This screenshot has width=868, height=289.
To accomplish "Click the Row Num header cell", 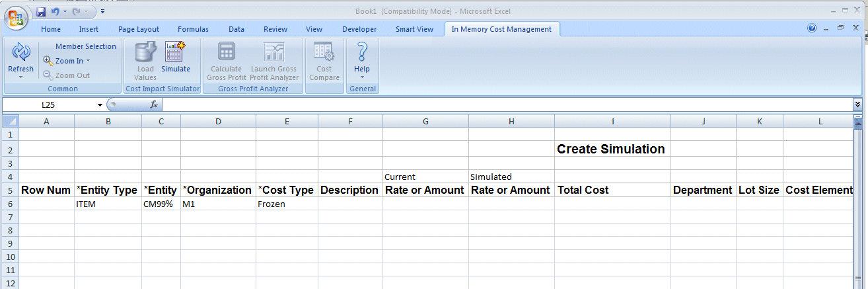I will click(46, 190).
